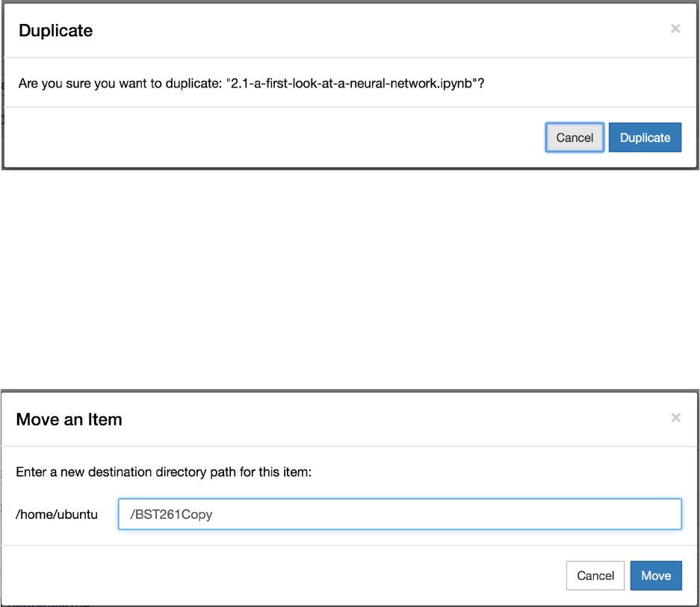
Task: Click empty footer area of Move dialog
Action: point(284,576)
